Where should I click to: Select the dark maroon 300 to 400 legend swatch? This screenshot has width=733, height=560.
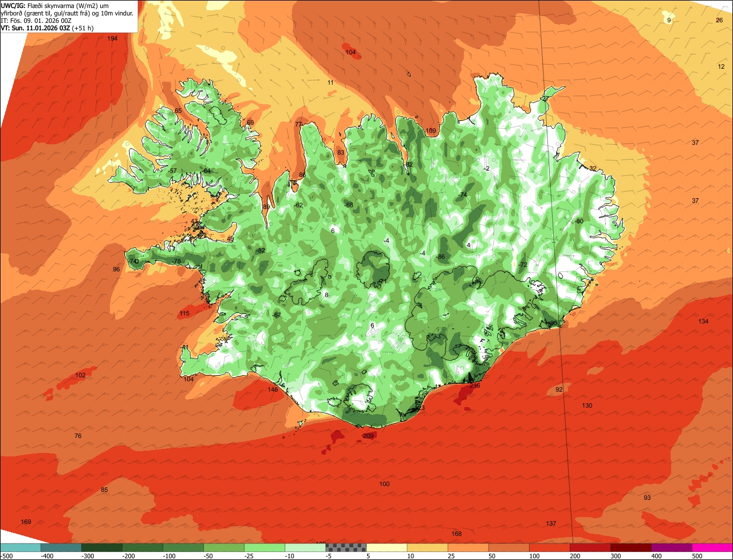point(631,547)
